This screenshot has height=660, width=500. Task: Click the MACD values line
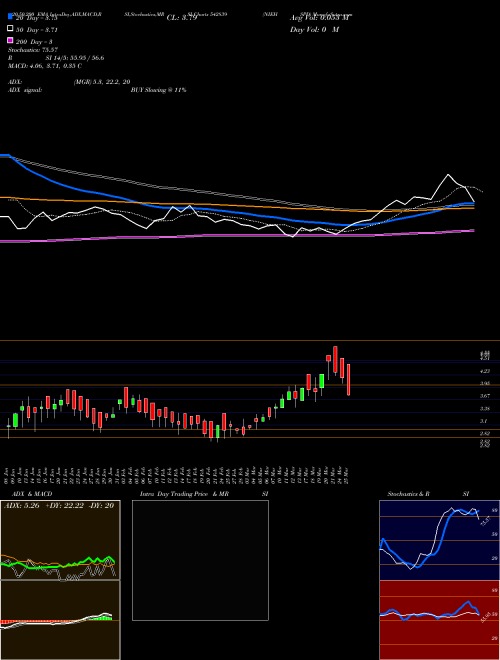click(45, 66)
